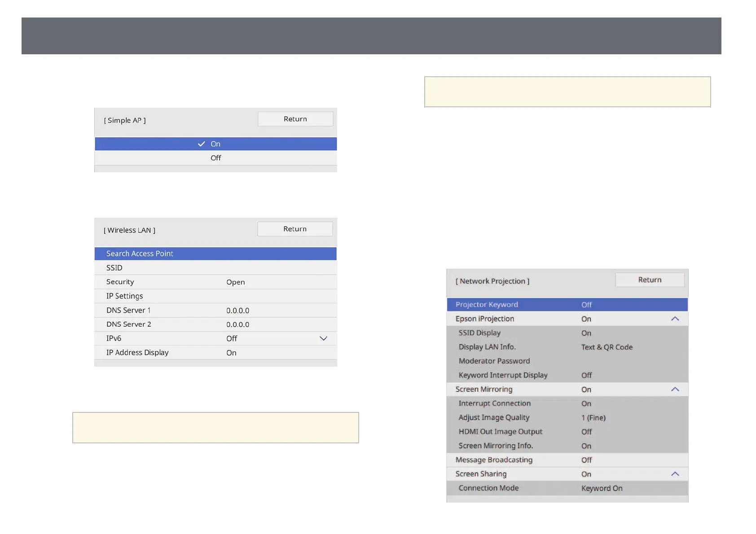The height and width of the screenshot is (534, 756).
Task: Select the Checkmark icon beside On
Action: [202, 144]
